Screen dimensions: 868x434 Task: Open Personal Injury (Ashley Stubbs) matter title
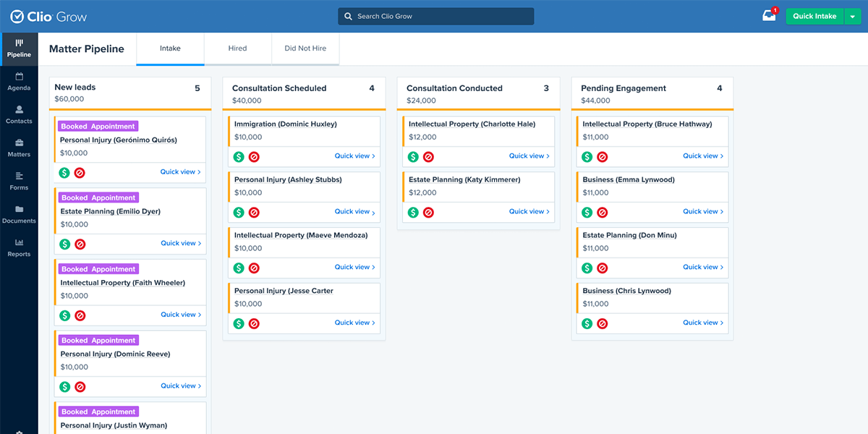288,179
